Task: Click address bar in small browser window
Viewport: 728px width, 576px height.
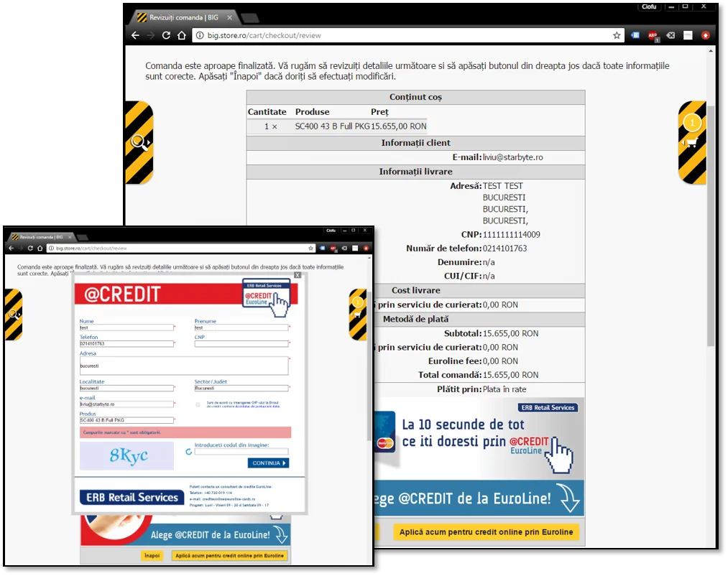Action: (x=181, y=248)
